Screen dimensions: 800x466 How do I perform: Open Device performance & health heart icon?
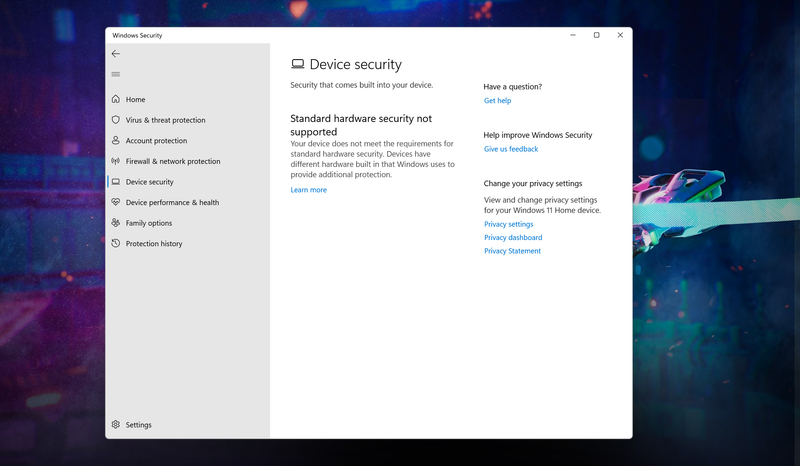(x=116, y=203)
